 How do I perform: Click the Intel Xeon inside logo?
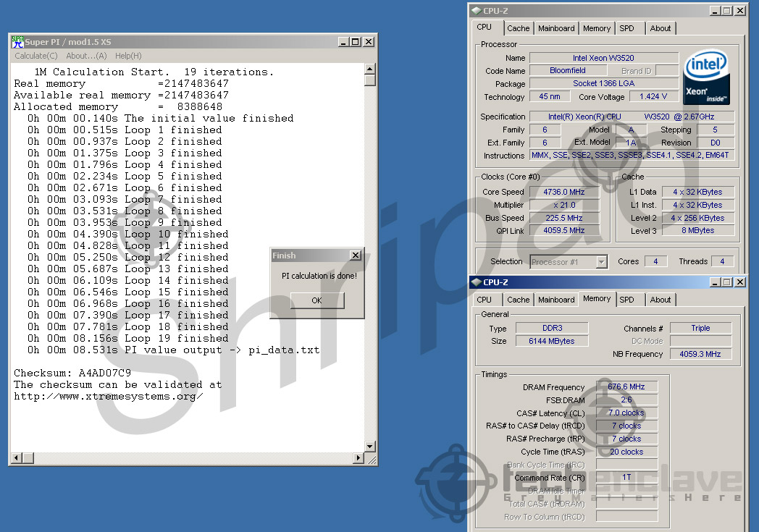point(706,77)
